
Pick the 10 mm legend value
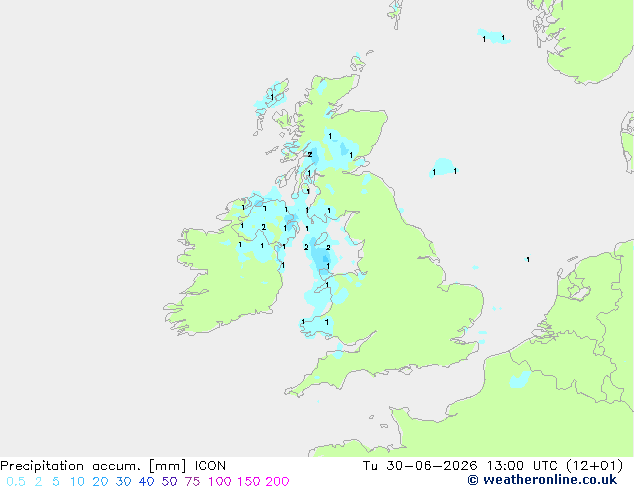click(x=77, y=482)
